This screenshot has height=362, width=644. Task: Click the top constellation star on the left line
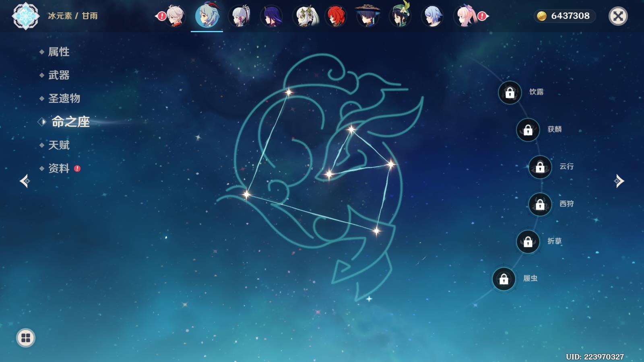289,93
